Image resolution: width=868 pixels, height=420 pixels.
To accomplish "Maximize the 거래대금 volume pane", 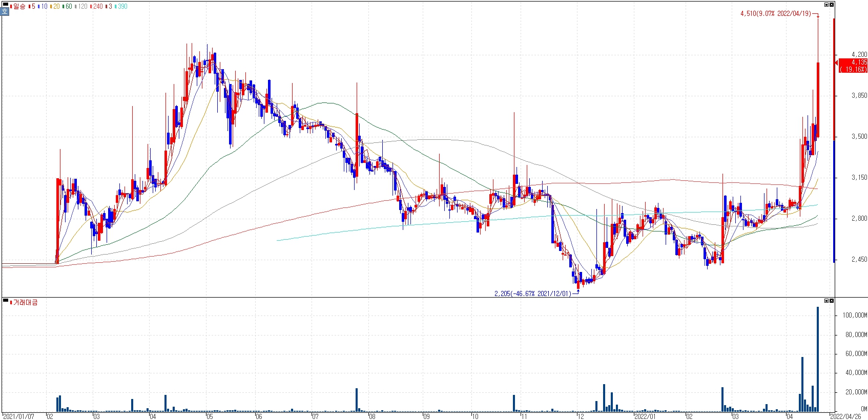I will [x=826, y=301].
